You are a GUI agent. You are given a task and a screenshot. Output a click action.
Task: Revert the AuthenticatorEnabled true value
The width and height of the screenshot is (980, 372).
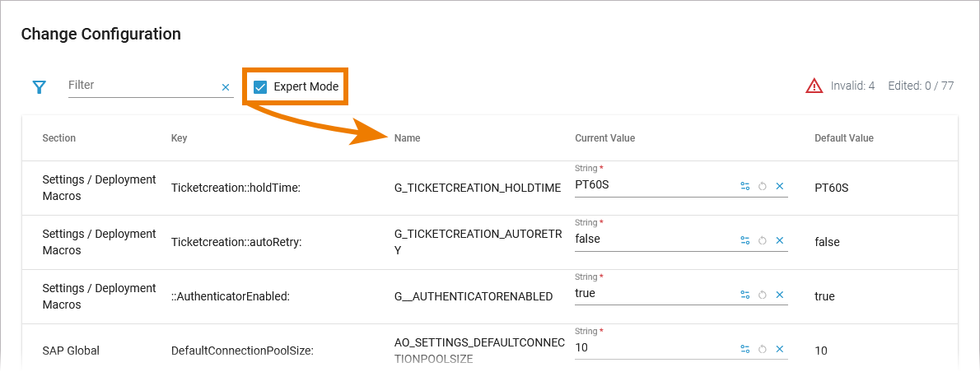[x=763, y=295]
